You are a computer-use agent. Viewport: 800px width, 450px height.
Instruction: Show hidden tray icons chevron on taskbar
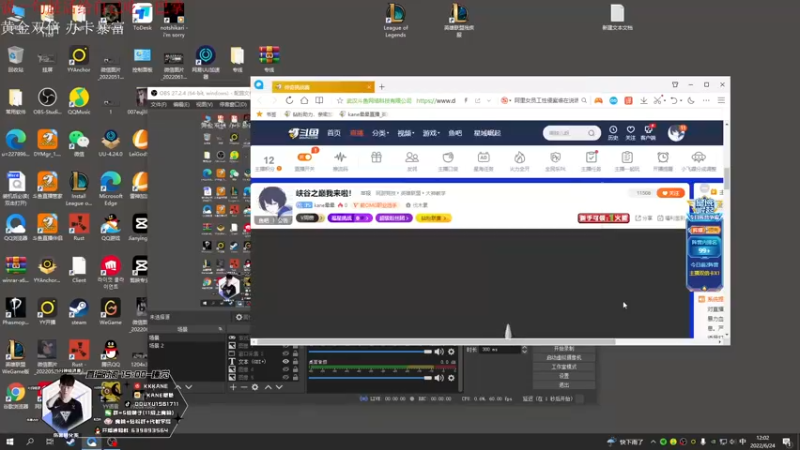[x=653, y=442]
